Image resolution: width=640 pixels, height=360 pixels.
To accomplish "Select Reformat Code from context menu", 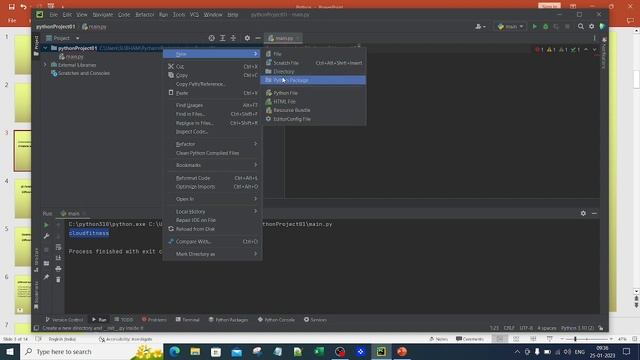I will 212,178.
